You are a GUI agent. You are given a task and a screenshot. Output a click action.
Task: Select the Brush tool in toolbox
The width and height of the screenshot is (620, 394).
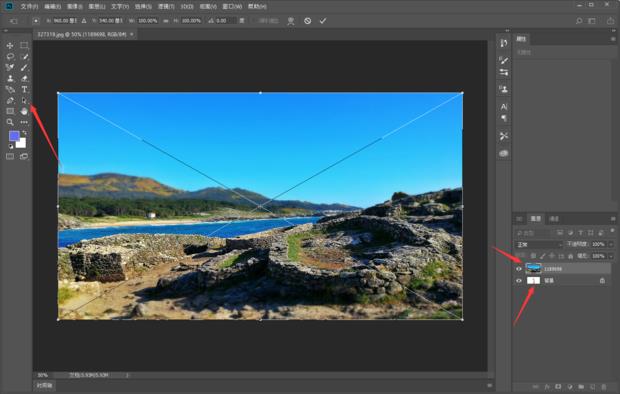point(24,67)
